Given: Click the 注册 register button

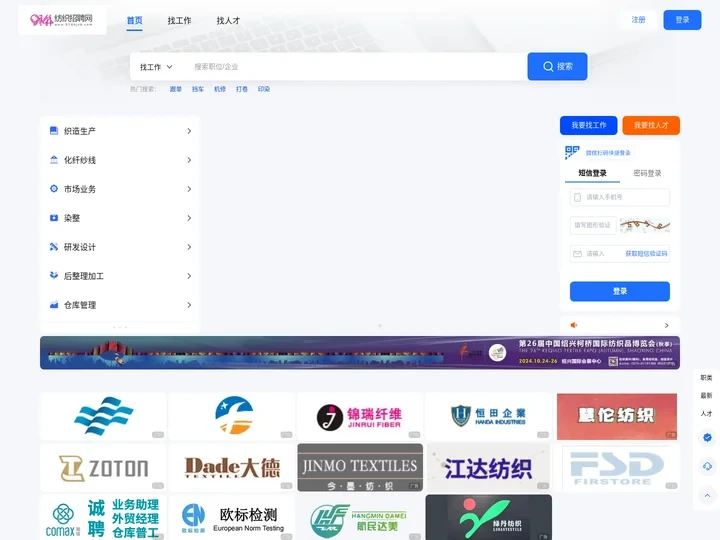Looking at the screenshot, I should point(638,20).
